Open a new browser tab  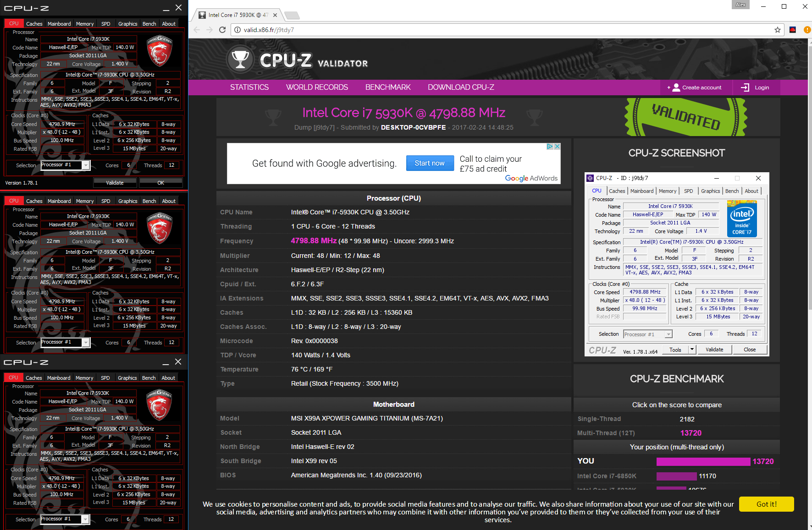click(292, 16)
